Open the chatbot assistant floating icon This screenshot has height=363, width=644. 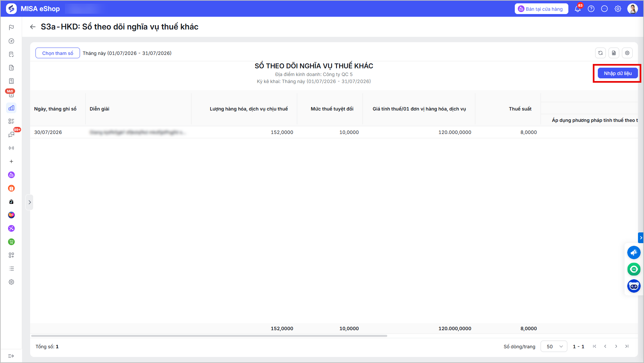[x=634, y=286]
